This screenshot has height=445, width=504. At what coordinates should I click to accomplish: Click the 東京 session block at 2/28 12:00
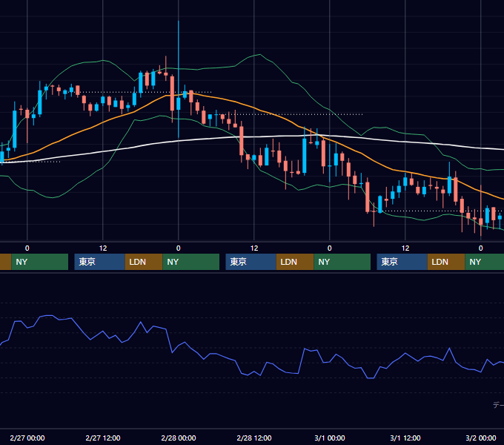click(x=251, y=262)
